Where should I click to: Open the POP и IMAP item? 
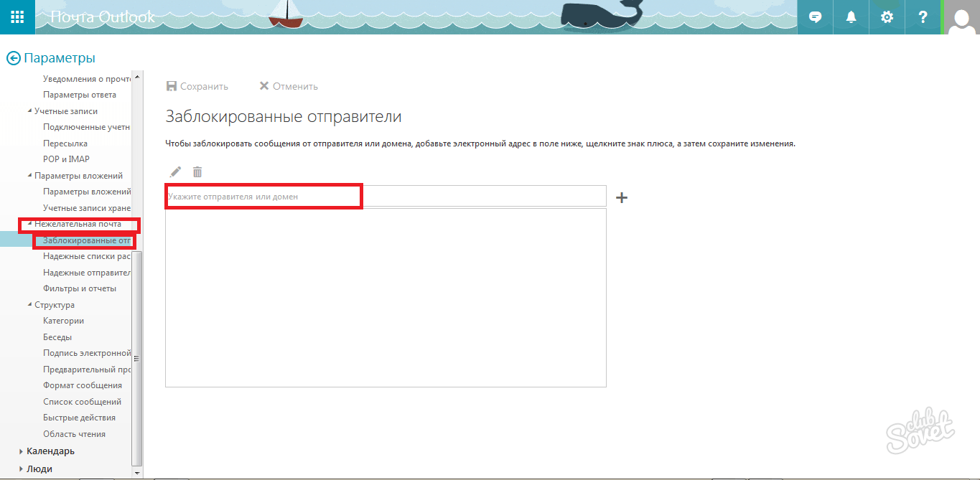(x=66, y=159)
